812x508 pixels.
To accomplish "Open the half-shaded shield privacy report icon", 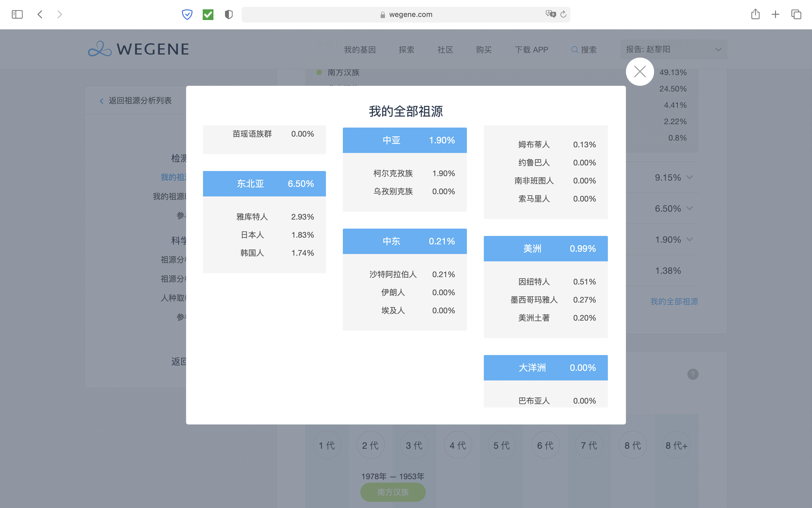I will [x=228, y=14].
